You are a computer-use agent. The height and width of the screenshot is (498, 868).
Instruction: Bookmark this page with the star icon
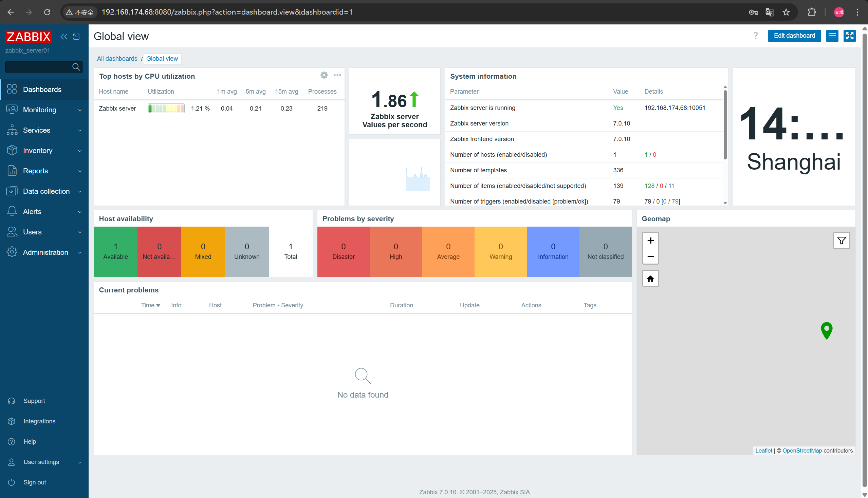786,12
